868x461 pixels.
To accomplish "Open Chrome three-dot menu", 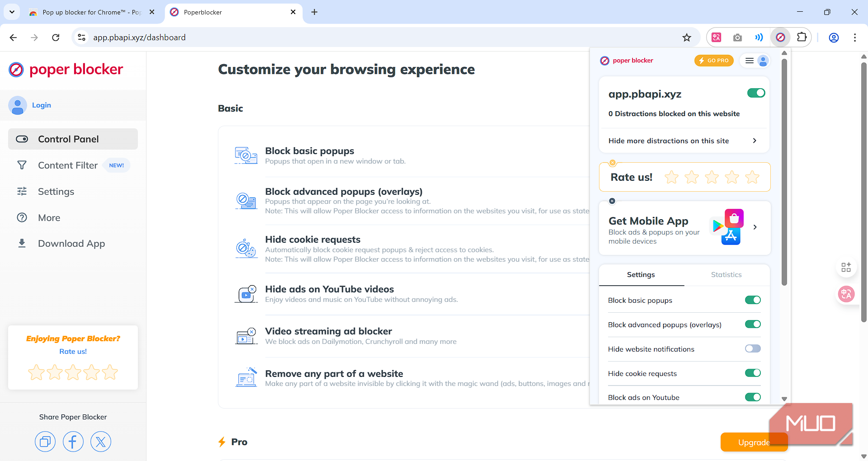I will [854, 38].
